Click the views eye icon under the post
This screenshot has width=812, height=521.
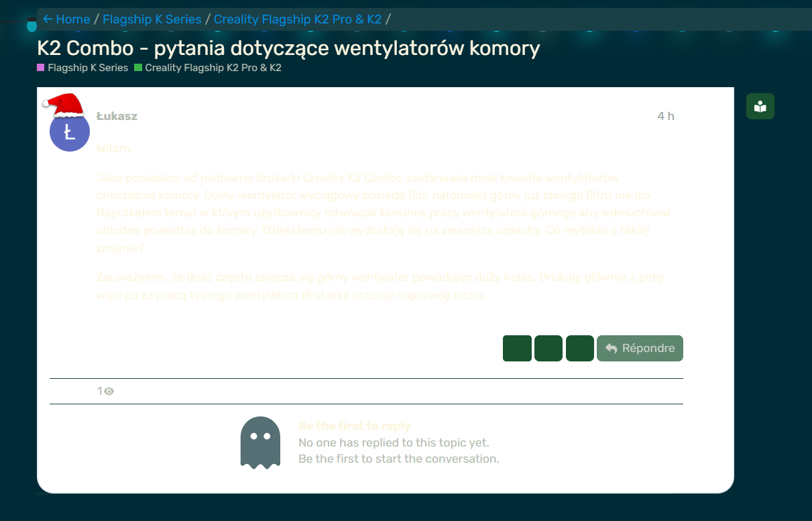(x=109, y=392)
